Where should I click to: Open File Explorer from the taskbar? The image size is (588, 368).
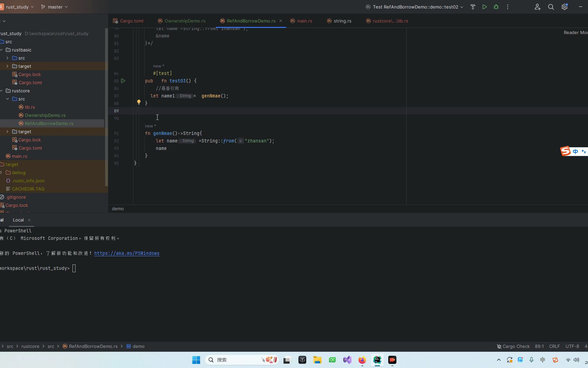tap(317, 360)
